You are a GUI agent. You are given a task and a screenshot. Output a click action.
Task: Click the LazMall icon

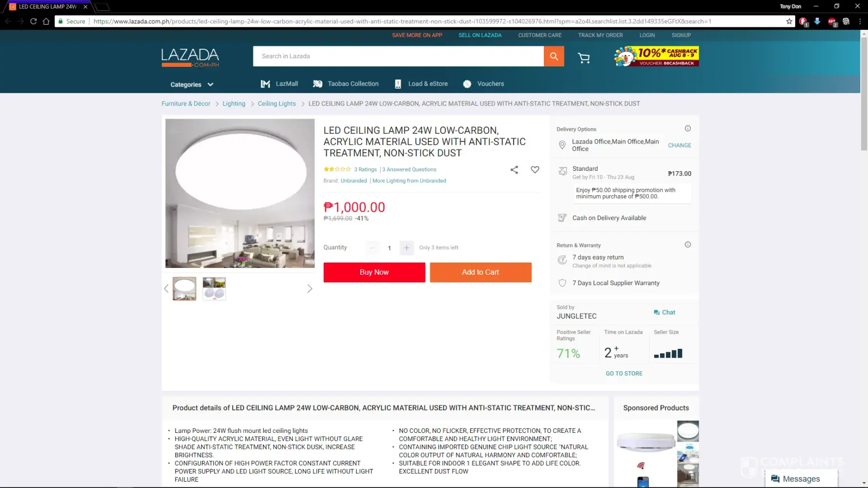pyautogui.click(x=265, y=84)
